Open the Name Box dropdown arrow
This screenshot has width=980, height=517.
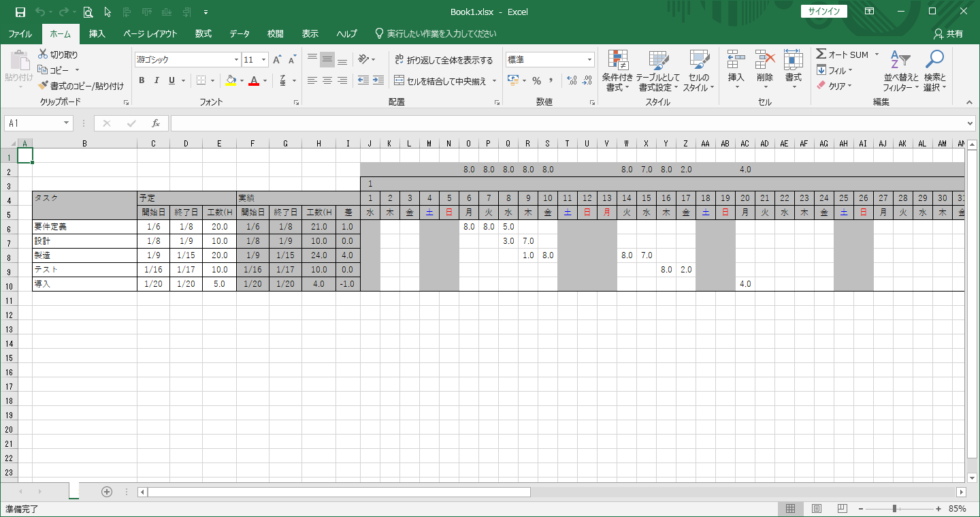pos(67,123)
